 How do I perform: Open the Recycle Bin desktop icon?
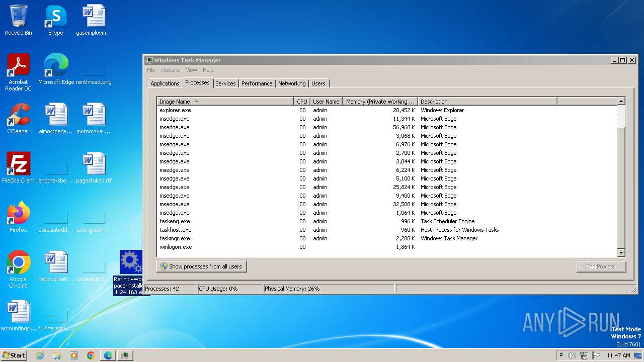coord(18,20)
